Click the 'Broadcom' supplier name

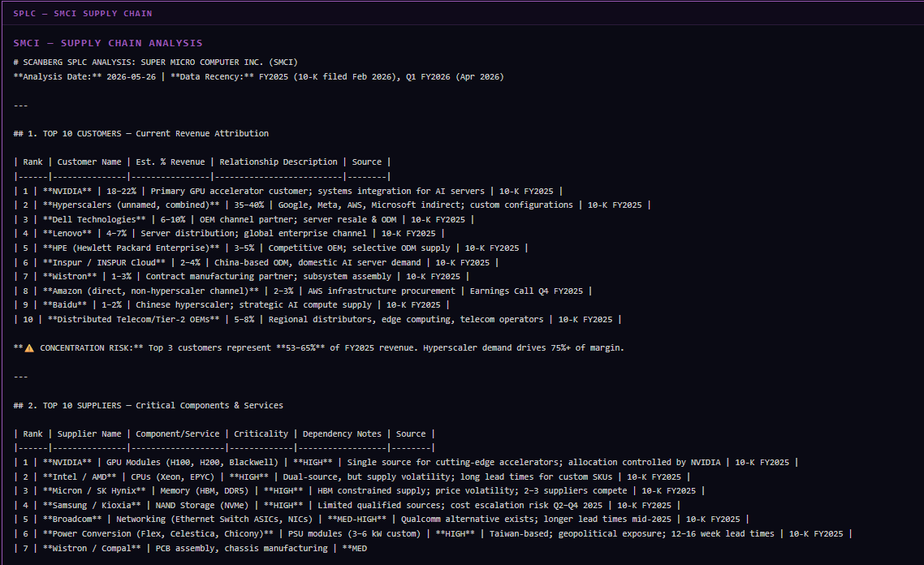[72, 520]
